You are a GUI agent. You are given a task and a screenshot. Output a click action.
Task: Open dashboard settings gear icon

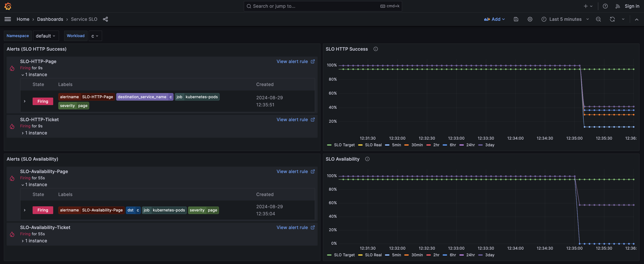click(530, 19)
